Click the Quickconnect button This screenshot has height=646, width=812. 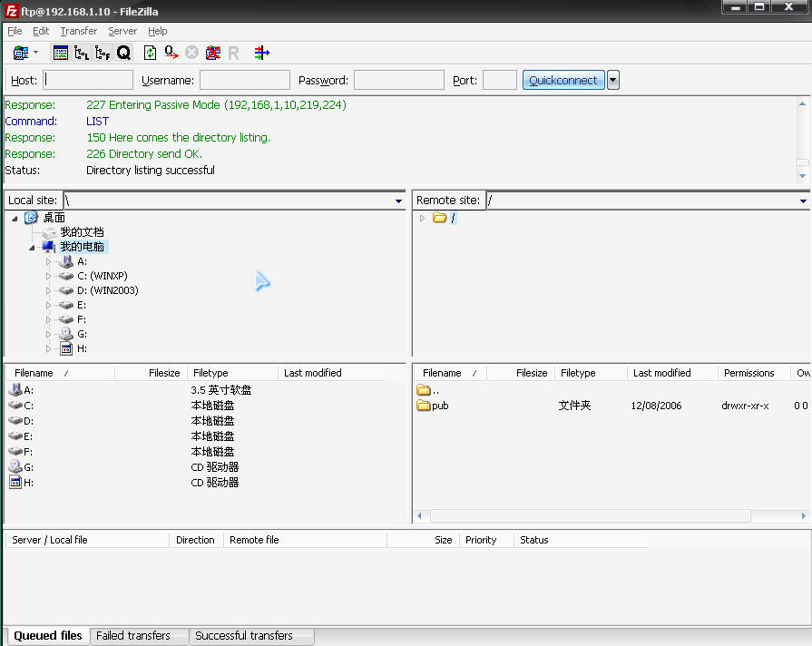click(563, 81)
